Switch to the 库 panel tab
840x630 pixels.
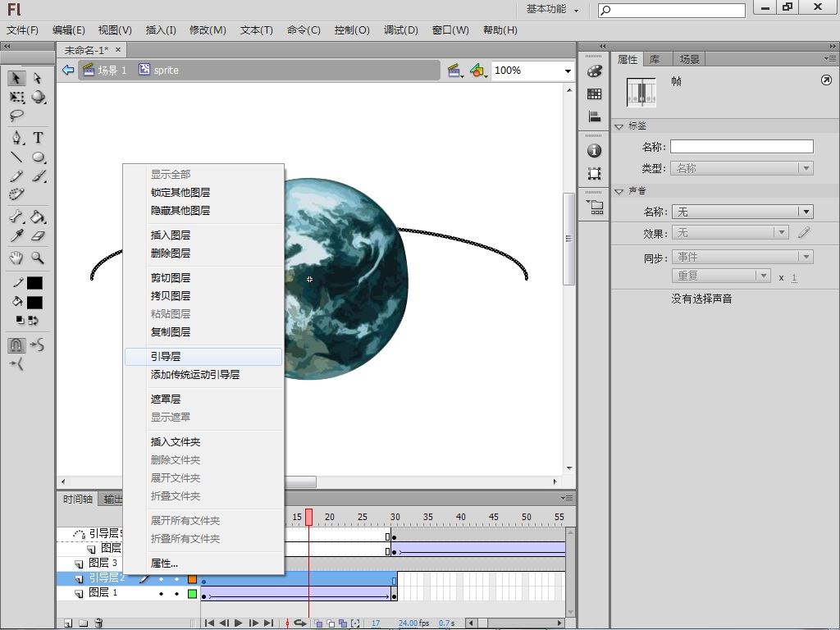tap(655, 59)
